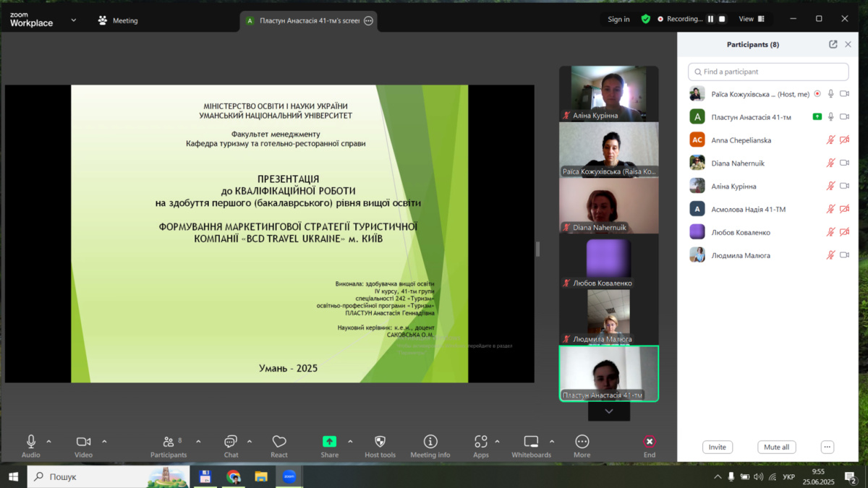
Task: Expand the Video options arrow
Action: [104, 441]
